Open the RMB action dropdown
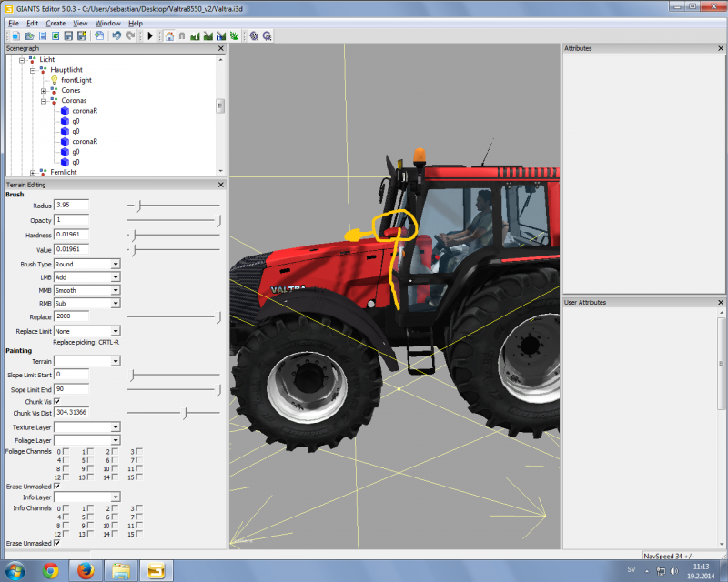The width and height of the screenshot is (728, 582). [x=116, y=303]
